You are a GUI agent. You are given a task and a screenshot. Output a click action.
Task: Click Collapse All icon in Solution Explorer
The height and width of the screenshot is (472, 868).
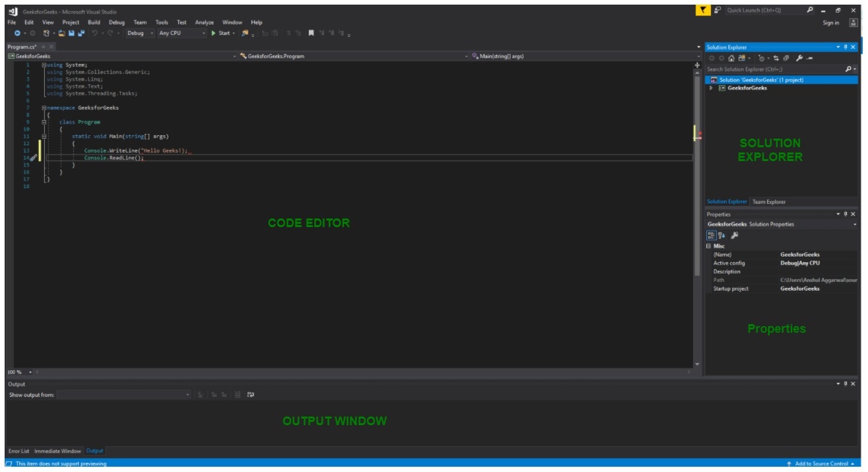pos(786,58)
